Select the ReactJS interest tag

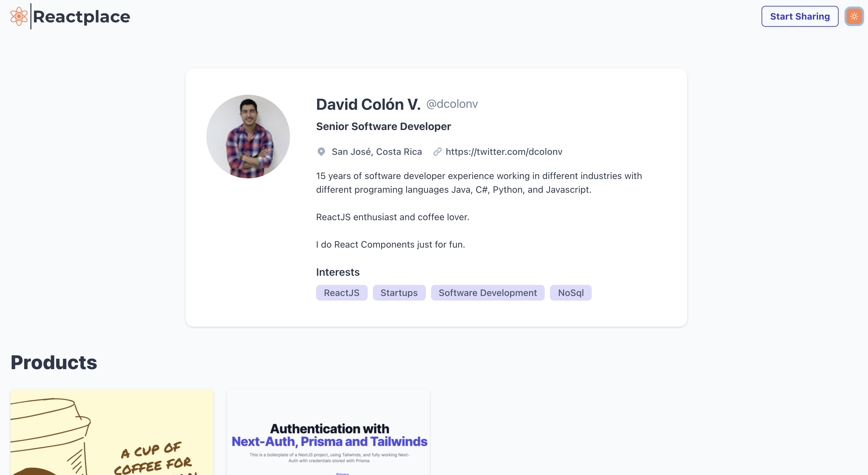click(x=341, y=293)
